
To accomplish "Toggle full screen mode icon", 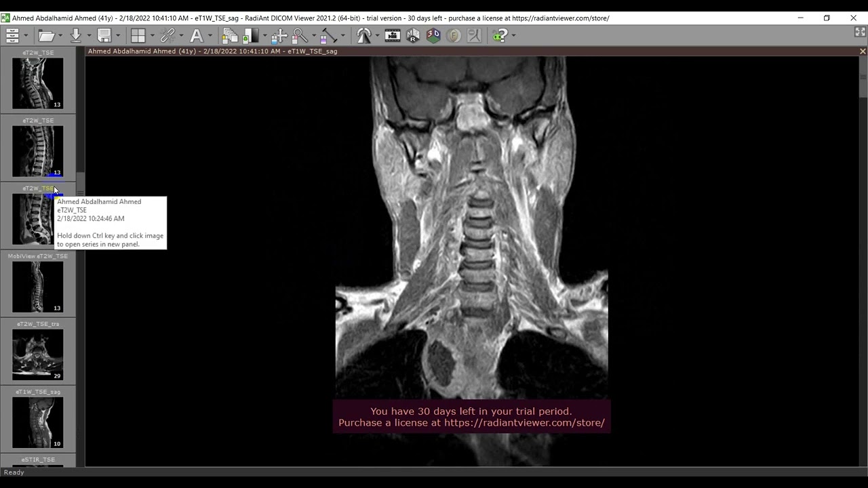I will (860, 33).
